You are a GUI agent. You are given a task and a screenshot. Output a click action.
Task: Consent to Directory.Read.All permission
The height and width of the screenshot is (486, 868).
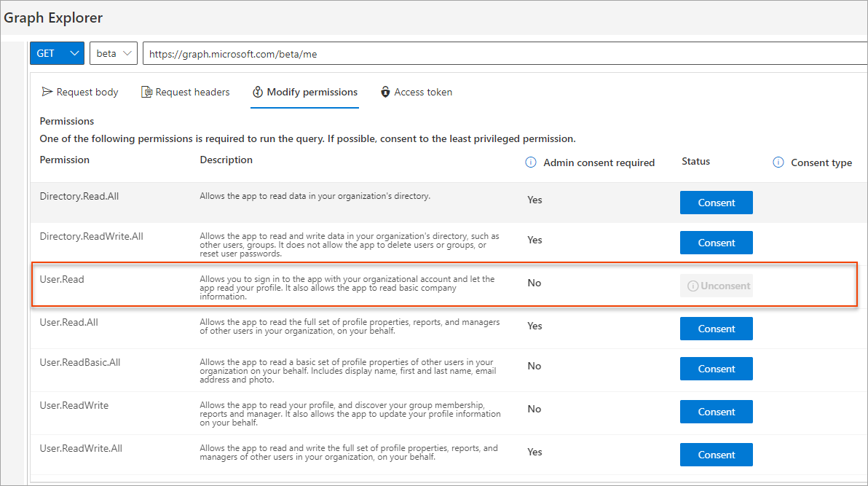[716, 203]
